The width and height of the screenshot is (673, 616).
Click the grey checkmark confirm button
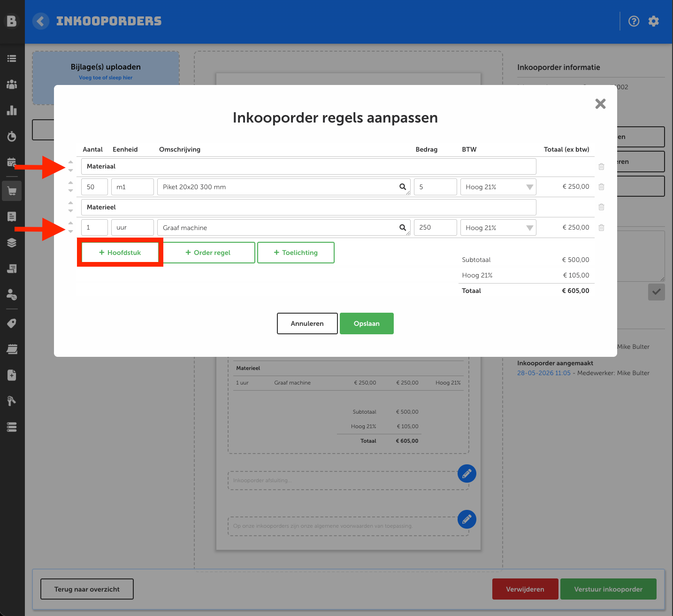(656, 292)
